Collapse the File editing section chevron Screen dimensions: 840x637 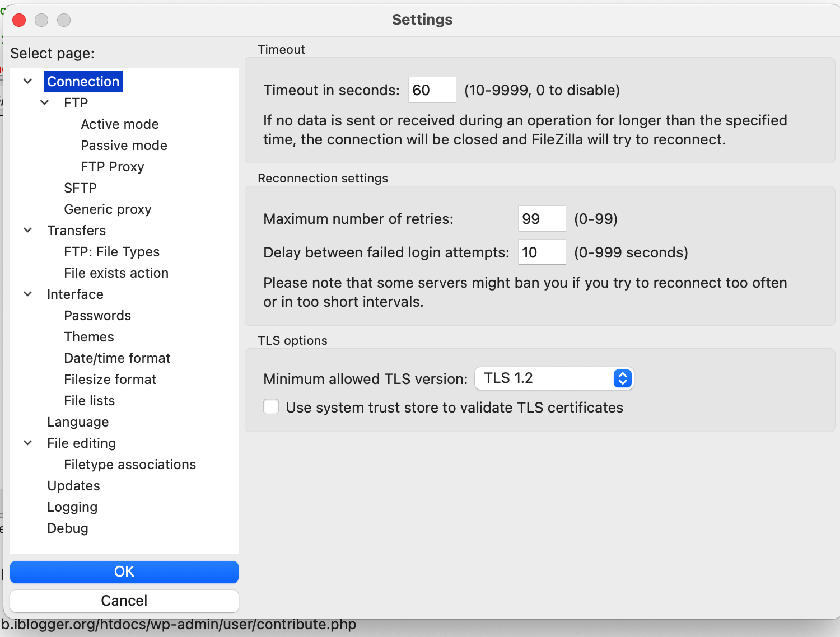pos(28,443)
